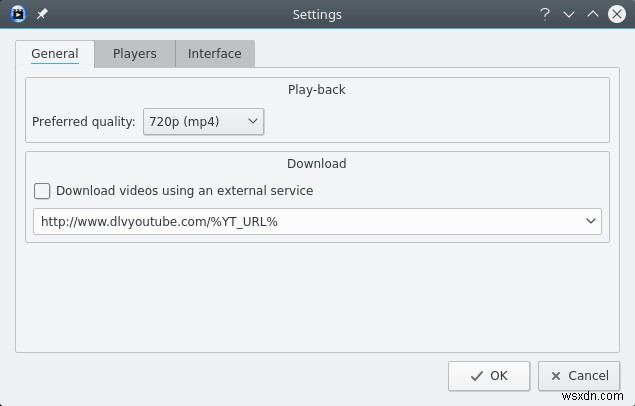Maximize the Settings window

point(593,14)
